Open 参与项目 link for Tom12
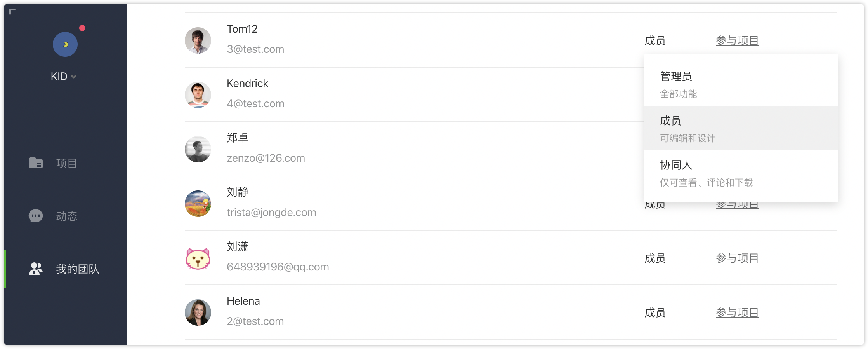868x349 pixels. [737, 40]
